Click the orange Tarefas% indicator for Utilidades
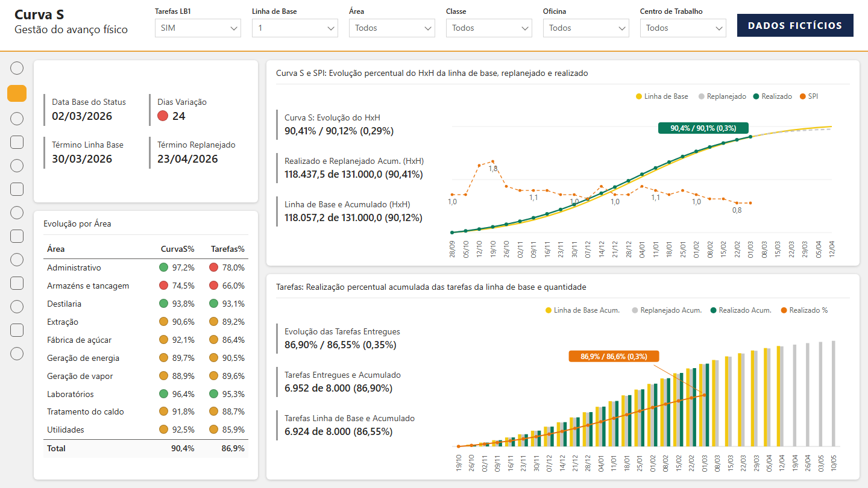 213,430
